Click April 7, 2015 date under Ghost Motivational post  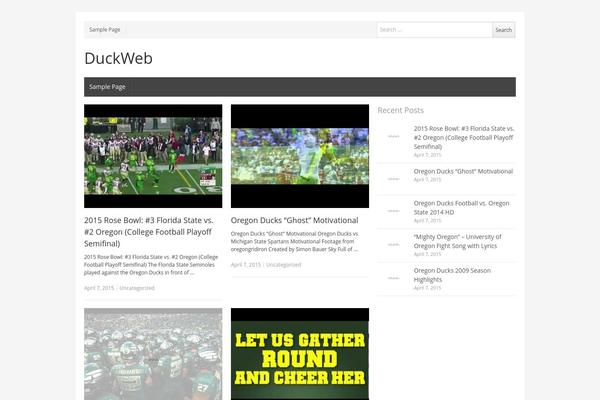click(x=246, y=264)
